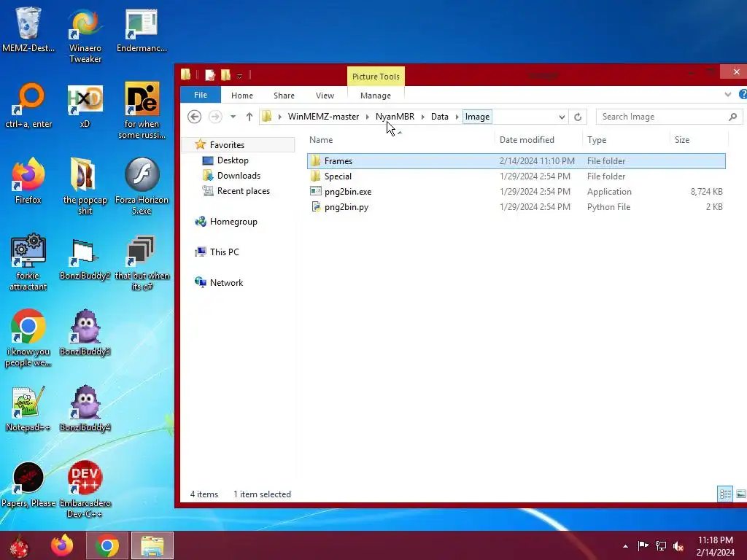
Task: Select Embarcadero Dev-C++ desktop icon
Action: click(x=85, y=491)
